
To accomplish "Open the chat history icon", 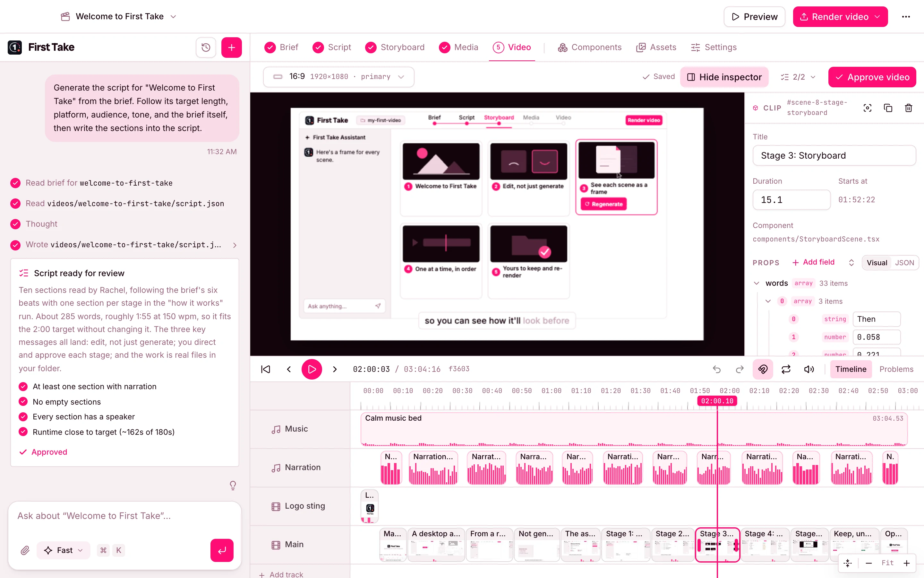I will [x=206, y=48].
